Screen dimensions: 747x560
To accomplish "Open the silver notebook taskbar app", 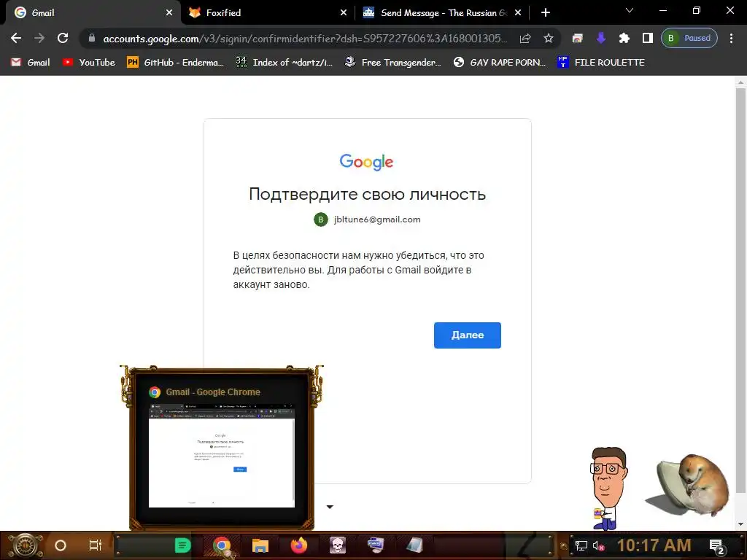I will pos(414,545).
